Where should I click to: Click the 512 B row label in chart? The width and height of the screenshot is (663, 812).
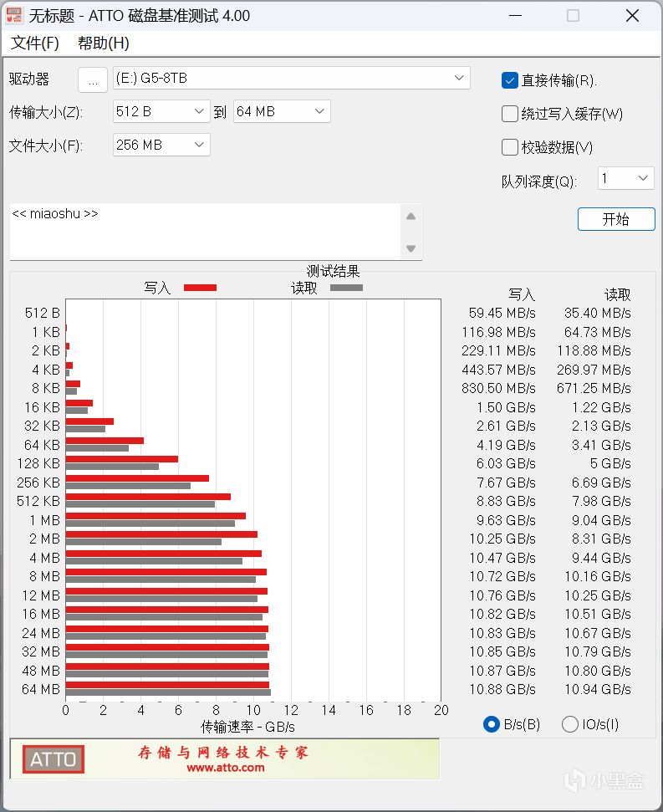[x=42, y=314]
